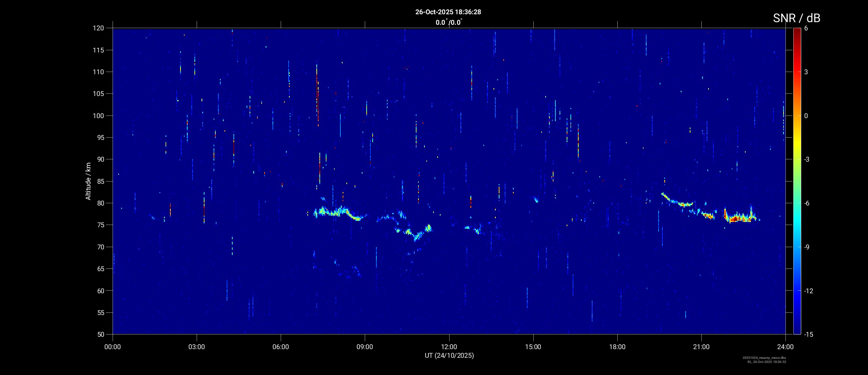Click the 21:00 time tick label
The height and width of the screenshot is (375, 868).
(701, 347)
